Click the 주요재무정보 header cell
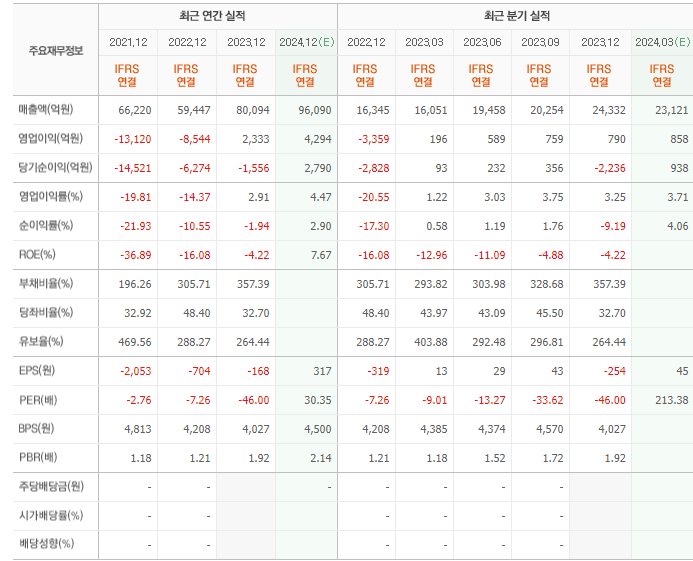 (x=56, y=50)
